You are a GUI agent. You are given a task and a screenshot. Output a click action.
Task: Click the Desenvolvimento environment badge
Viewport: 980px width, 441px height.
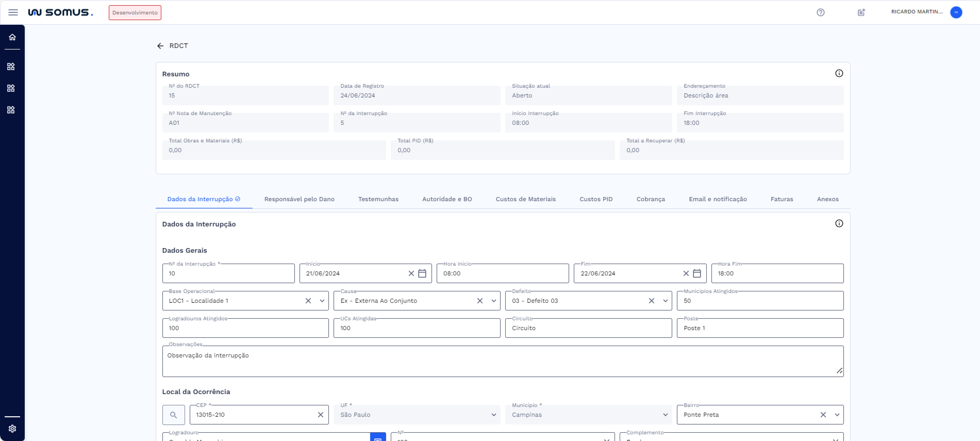pos(135,13)
